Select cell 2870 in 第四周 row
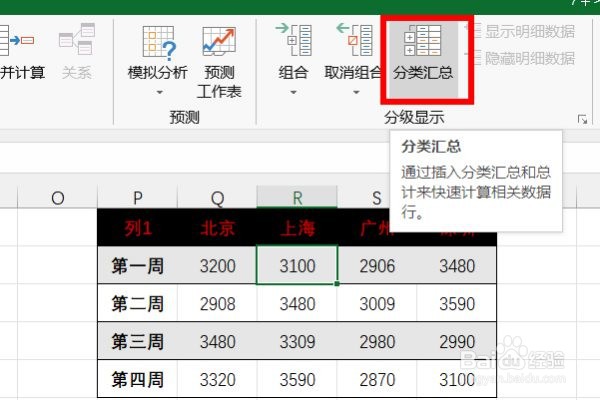The height and width of the screenshot is (400, 600). (x=377, y=379)
